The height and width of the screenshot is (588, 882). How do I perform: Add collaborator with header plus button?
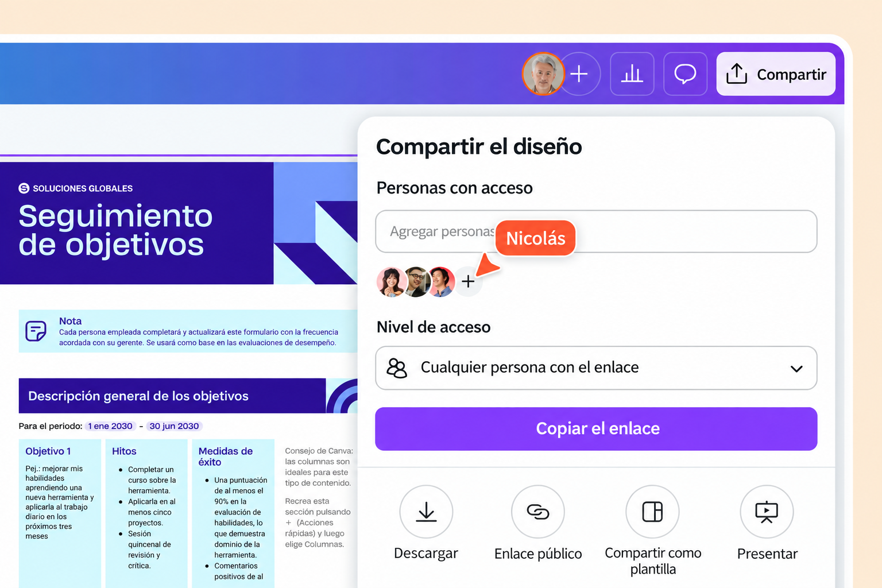[x=579, y=73]
